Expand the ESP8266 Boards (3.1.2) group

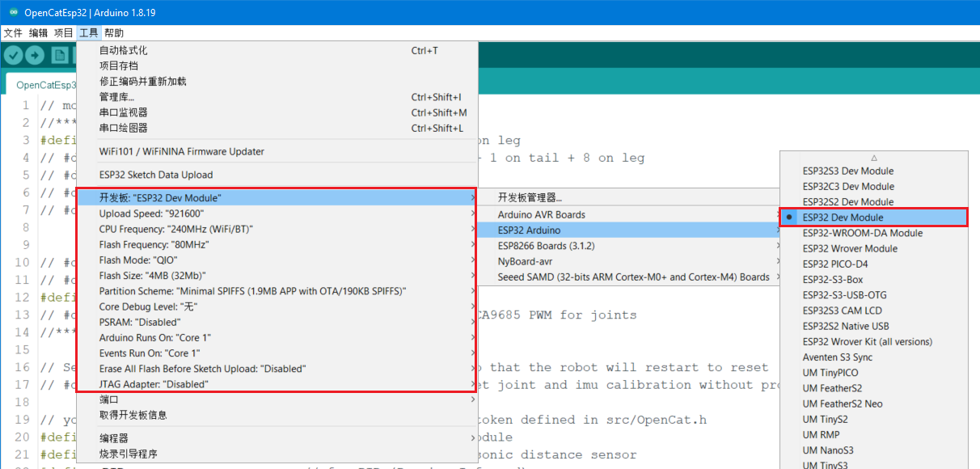click(x=630, y=246)
